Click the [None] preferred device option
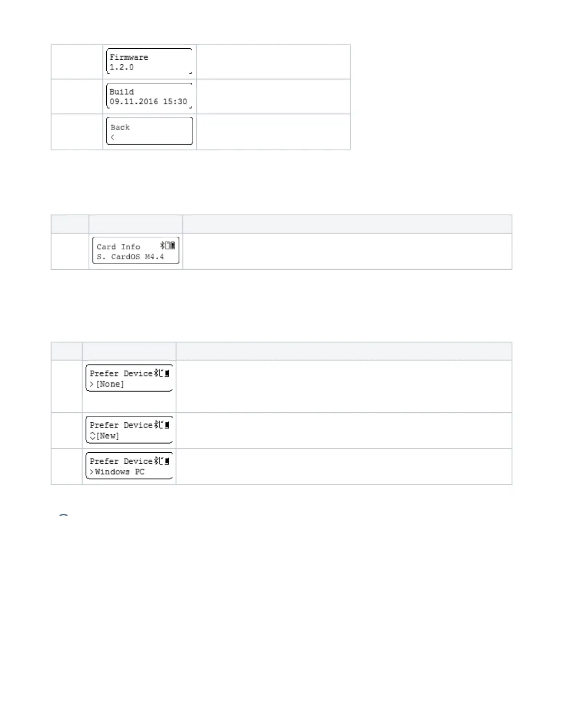 coord(110,384)
